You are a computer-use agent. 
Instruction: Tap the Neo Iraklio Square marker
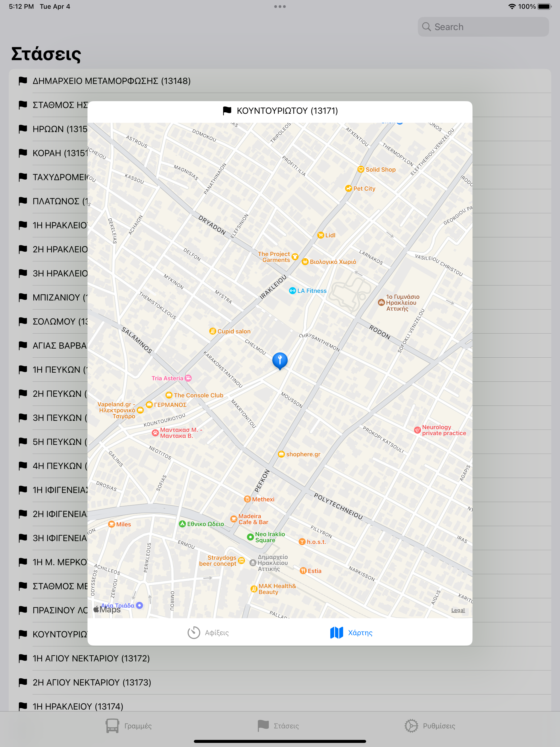point(250,537)
